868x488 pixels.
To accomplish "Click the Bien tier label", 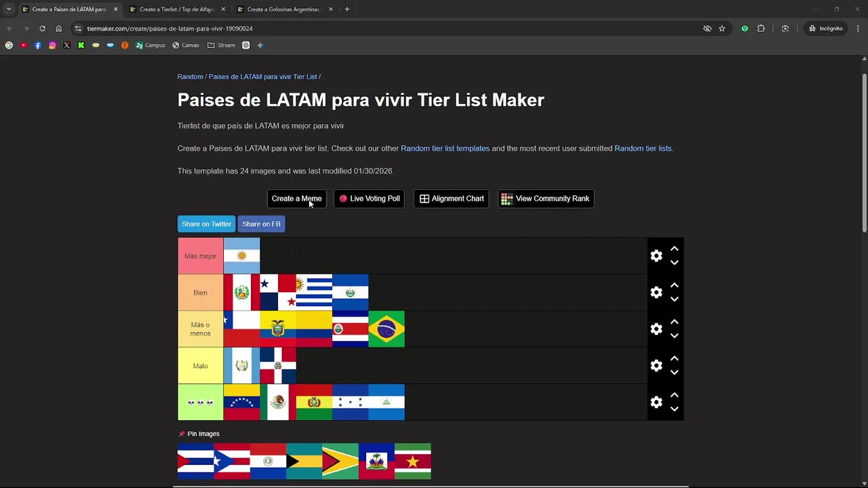I will 200,293.
